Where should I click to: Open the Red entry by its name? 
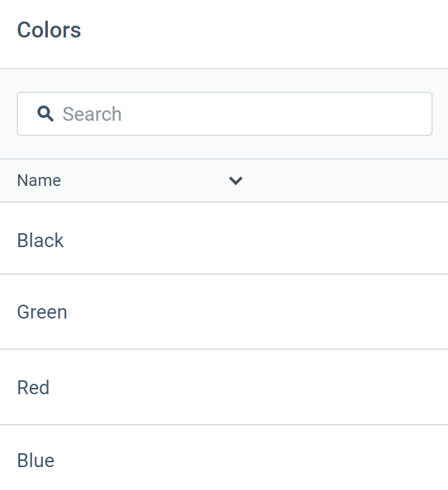[x=33, y=387]
